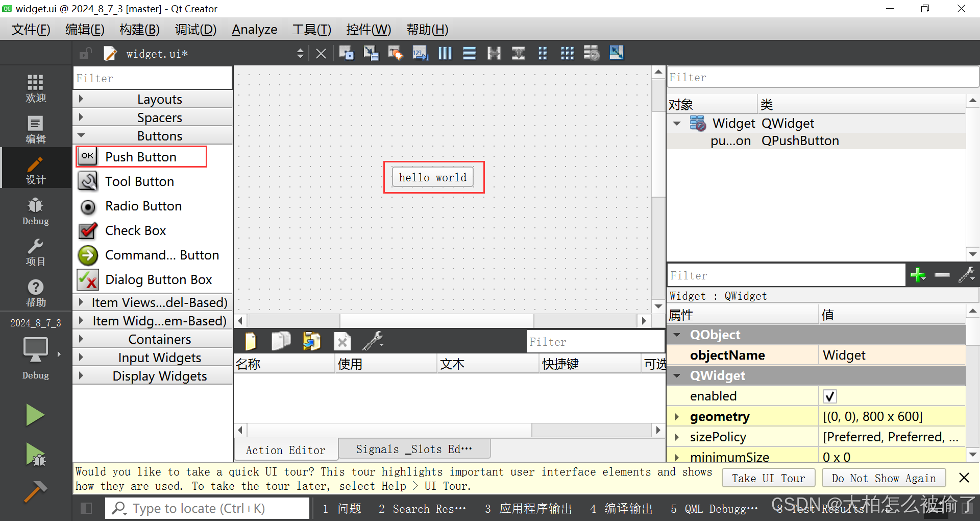The image size is (980, 521).
Task: Click Edit Buddies toolbar icon
Action: pyautogui.click(x=396, y=53)
